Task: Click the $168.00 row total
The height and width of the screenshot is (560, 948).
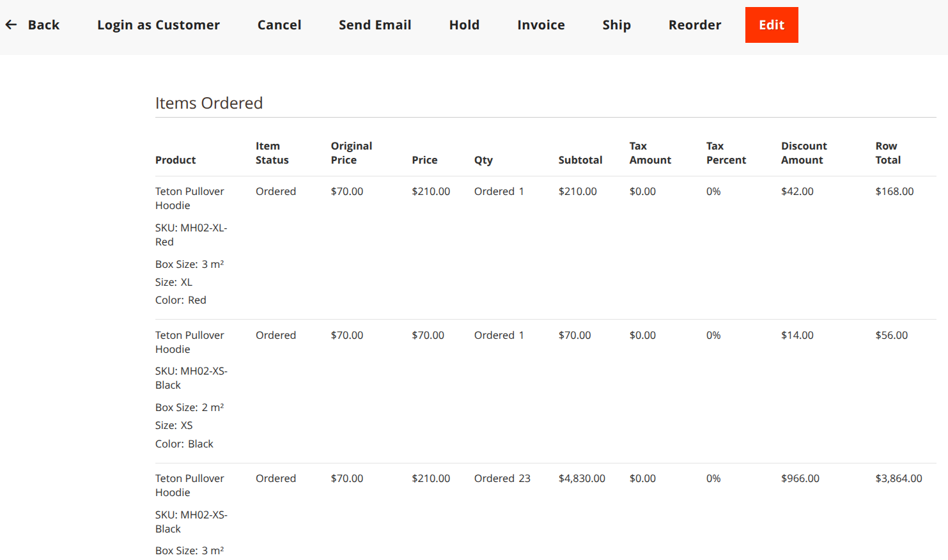Action: [894, 191]
